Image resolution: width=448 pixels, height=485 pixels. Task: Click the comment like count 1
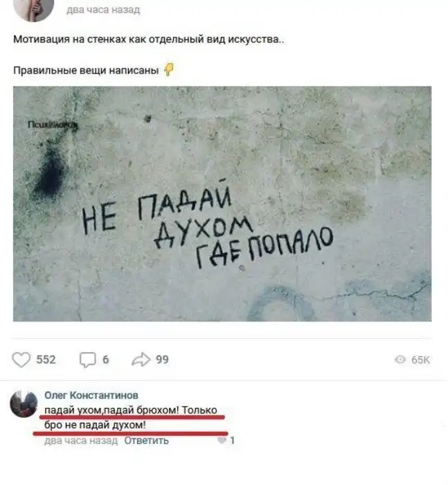pos(233,441)
